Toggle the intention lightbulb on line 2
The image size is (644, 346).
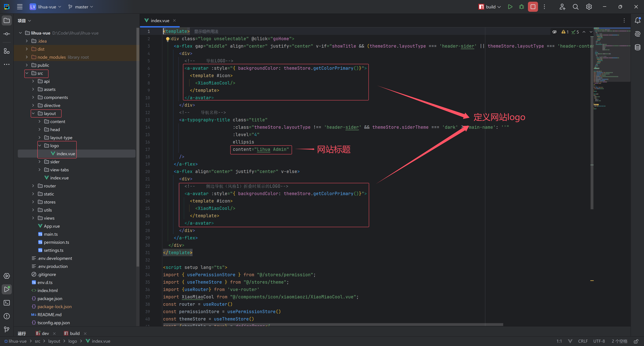click(x=168, y=39)
